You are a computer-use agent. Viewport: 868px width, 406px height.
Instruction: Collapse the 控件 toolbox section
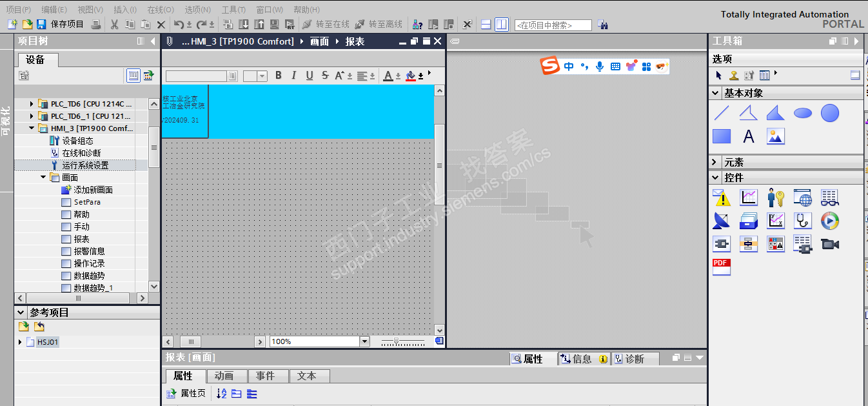(716, 178)
